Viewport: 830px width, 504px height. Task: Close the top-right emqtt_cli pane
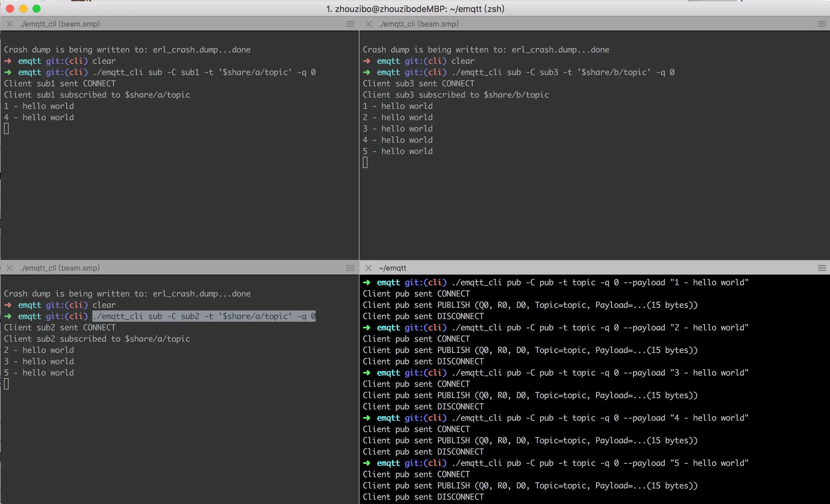[x=368, y=24]
